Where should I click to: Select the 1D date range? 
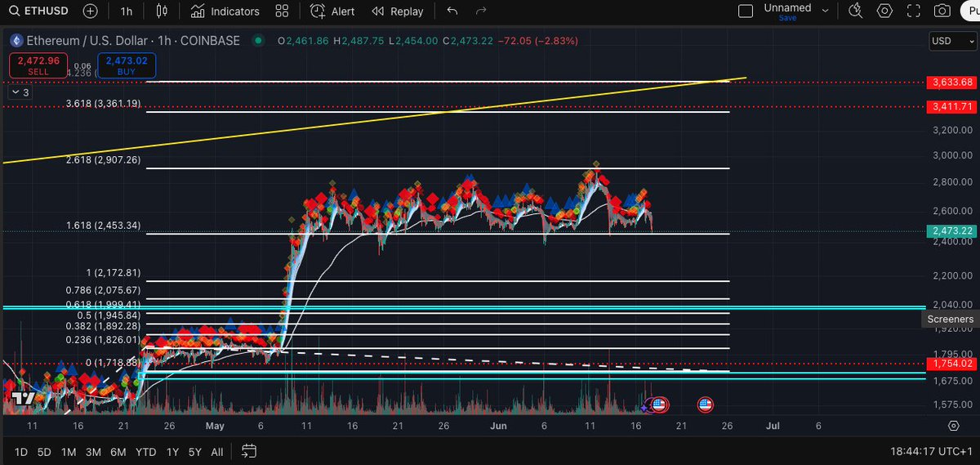pyautogui.click(x=21, y=451)
